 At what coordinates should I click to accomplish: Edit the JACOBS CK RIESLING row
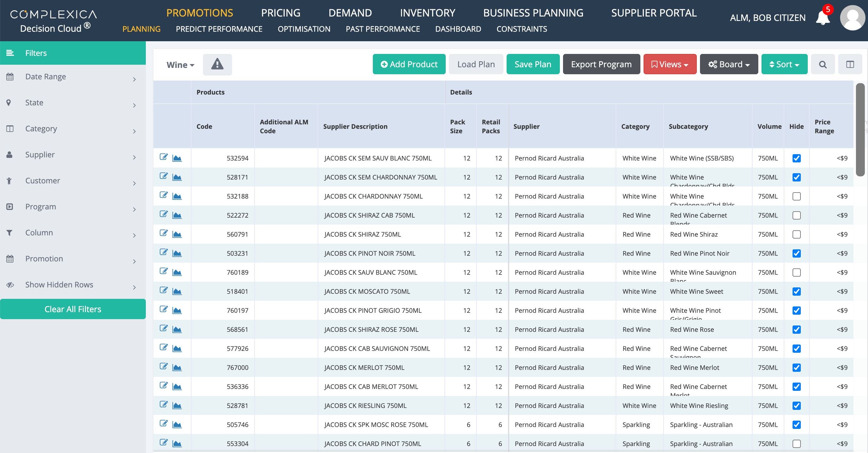(164, 404)
